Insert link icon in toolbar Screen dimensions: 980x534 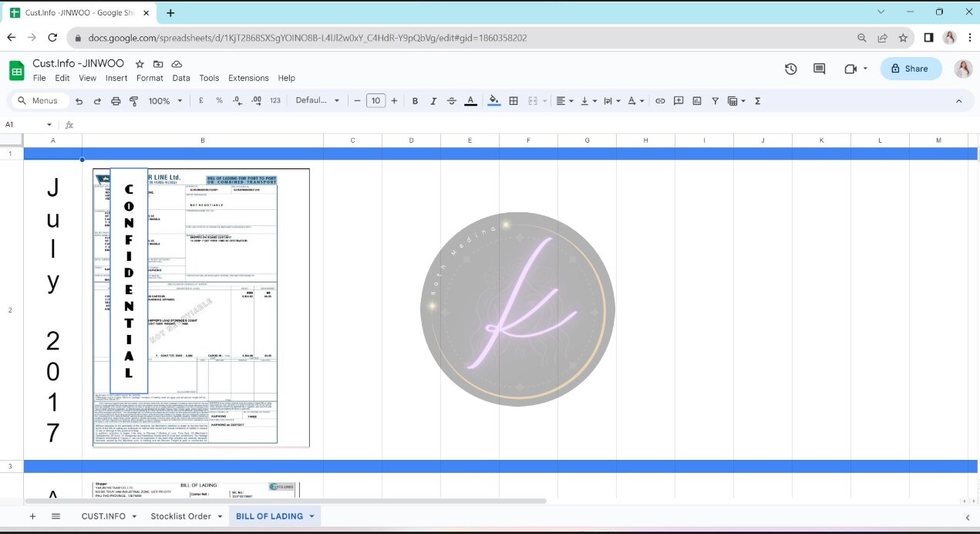click(660, 101)
